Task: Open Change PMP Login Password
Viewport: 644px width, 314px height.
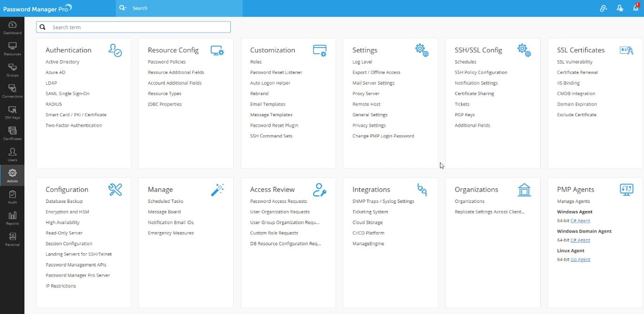Action: pos(384,136)
